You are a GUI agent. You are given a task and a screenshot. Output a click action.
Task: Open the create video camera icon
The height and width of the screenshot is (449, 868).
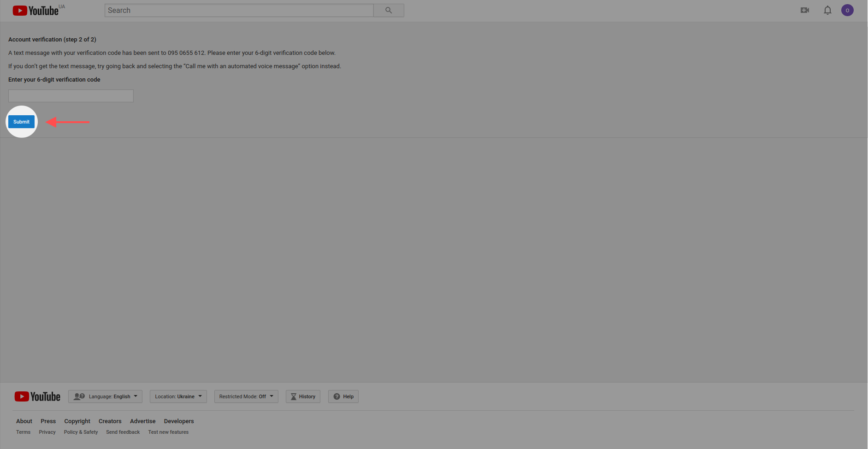[805, 10]
